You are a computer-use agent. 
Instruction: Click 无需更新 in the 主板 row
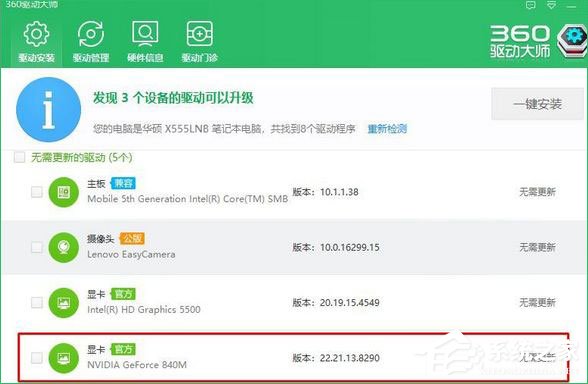537,192
